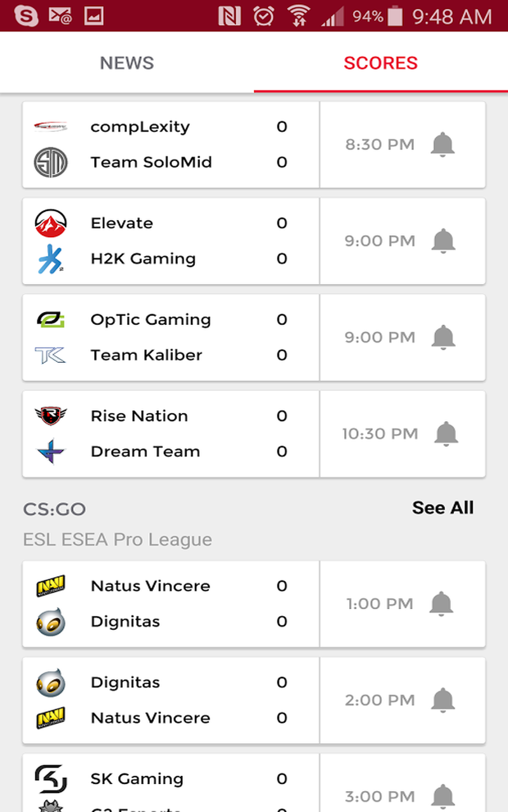The image size is (508, 812).
Task: Tap the Rise Nation logo
Action: [50, 416]
